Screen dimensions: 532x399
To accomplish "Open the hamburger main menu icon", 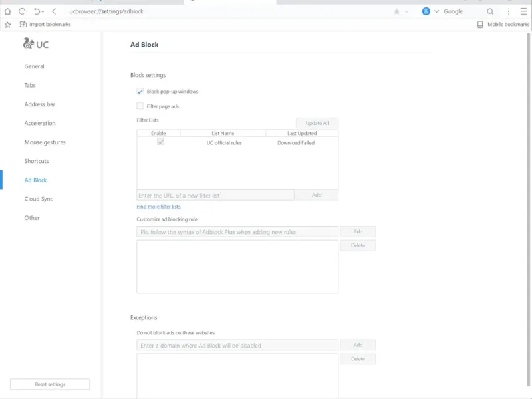I will pos(523,11).
